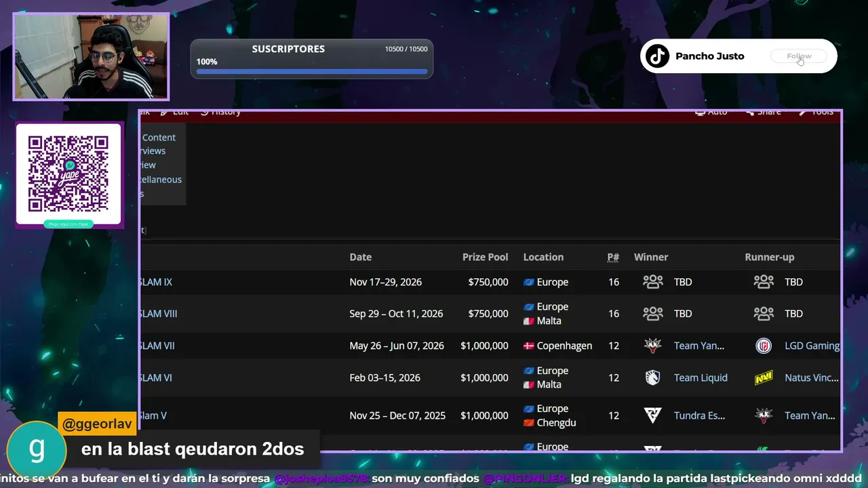
Task: Click the Malta flag in the SLAM VIII row
Action: pyautogui.click(x=529, y=321)
